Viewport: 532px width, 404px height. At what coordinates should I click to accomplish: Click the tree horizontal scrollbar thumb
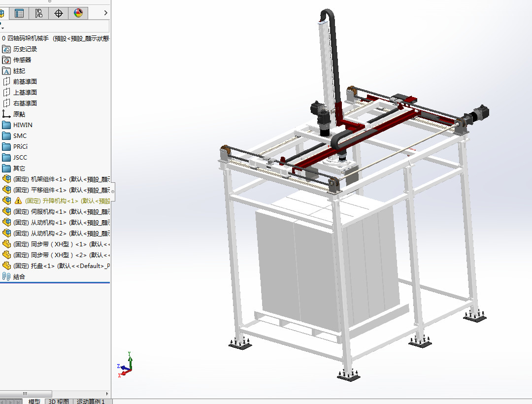26,394
